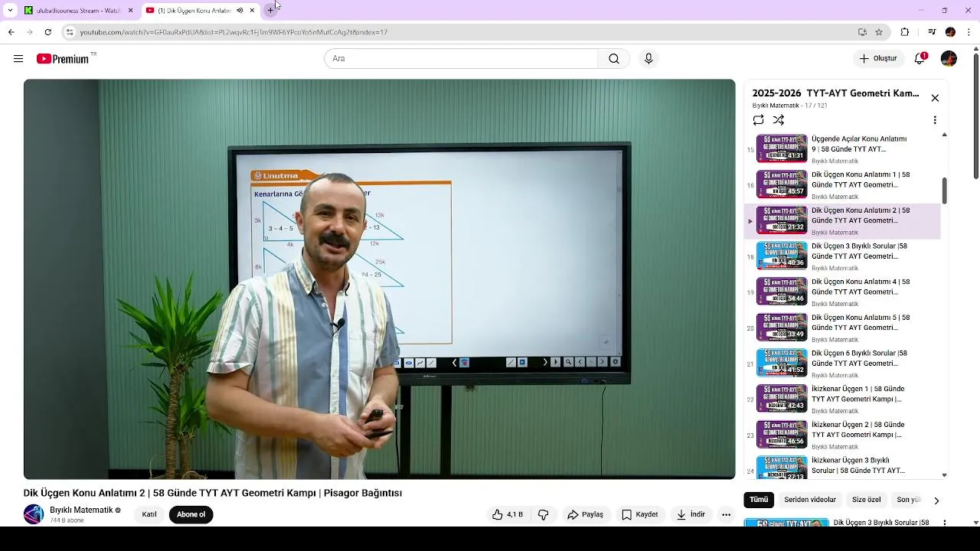980x551 pixels.
Task: Open the YouTube hamburger guide menu
Action: 18,59
